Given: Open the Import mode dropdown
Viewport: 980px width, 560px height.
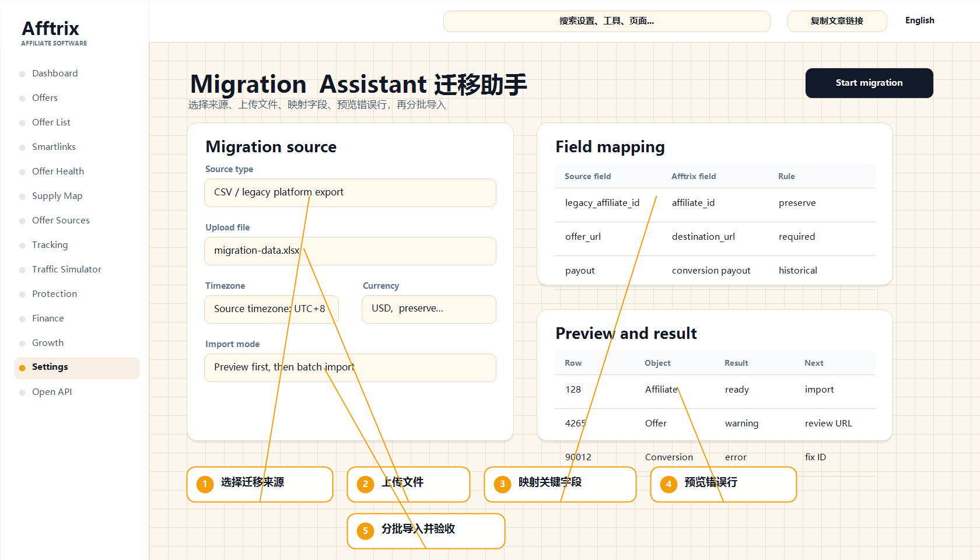Looking at the screenshot, I should click(350, 367).
